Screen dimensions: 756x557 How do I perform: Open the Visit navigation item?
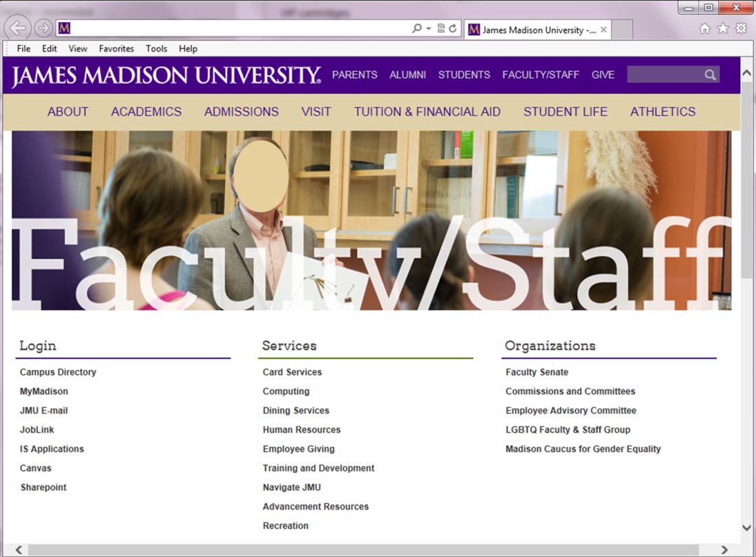316,112
